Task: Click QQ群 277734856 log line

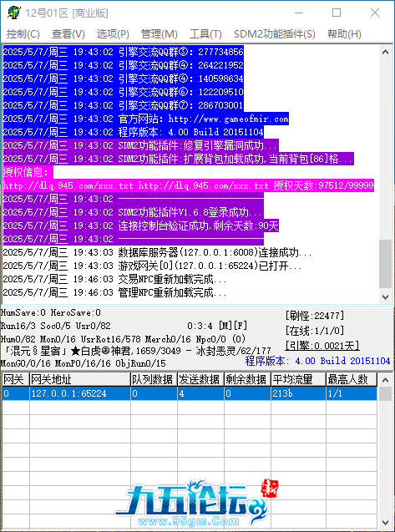Action: coord(124,52)
